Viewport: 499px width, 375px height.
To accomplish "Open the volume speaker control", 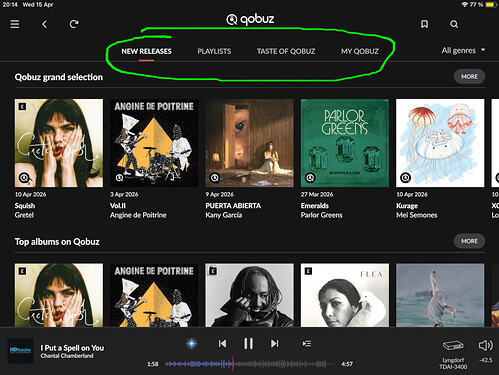I will pyautogui.click(x=485, y=345).
